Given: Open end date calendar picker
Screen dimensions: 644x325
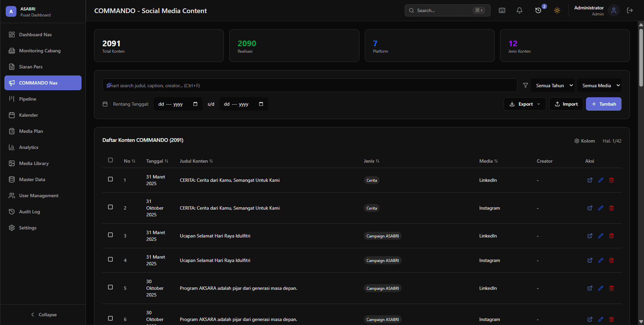Looking at the screenshot, I should [261, 104].
